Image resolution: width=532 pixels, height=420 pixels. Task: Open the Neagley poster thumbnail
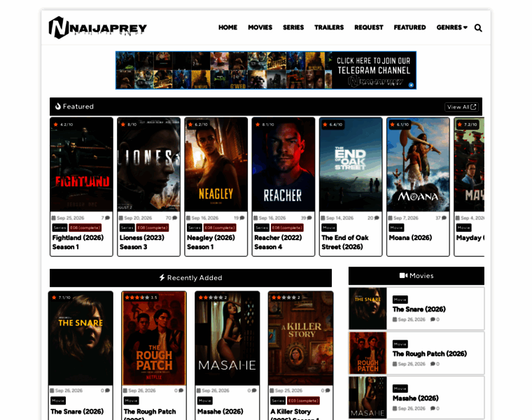[216, 164]
